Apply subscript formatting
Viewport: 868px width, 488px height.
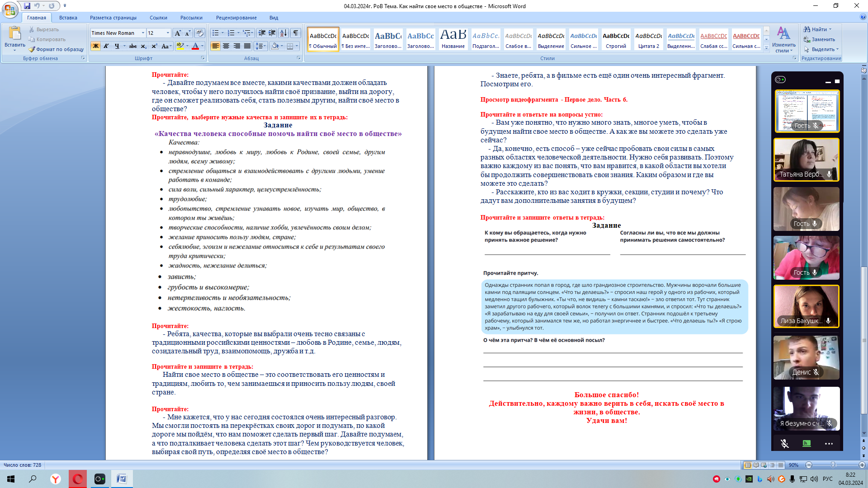[x=143, y=46]
